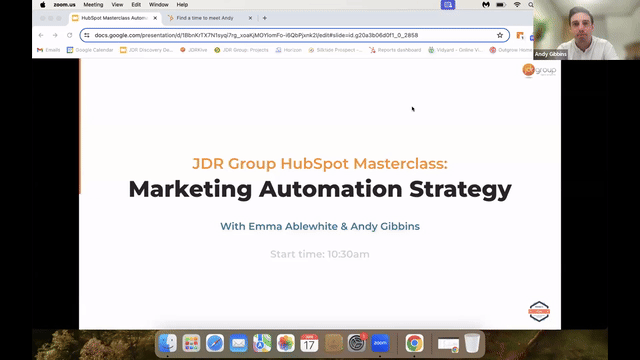Open a new browser tab

(x=264, y=18)
